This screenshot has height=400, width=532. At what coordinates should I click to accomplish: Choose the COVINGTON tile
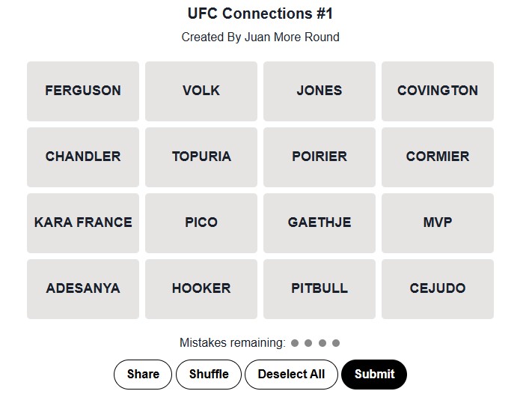click(x=438, y=91)
